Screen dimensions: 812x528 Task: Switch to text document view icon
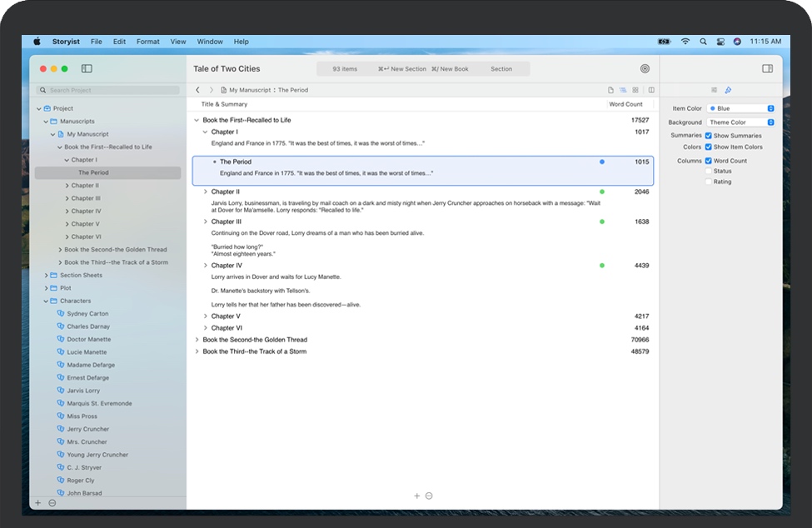pos(610,90)
